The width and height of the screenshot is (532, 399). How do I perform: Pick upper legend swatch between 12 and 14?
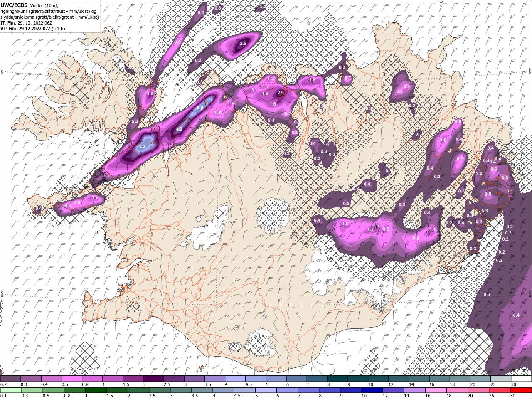pos(399,379)
